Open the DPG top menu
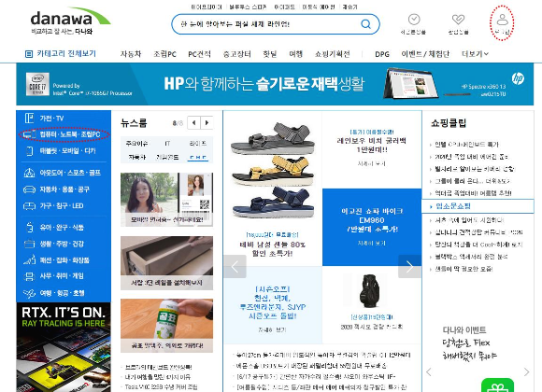 [x=382, y=54]
